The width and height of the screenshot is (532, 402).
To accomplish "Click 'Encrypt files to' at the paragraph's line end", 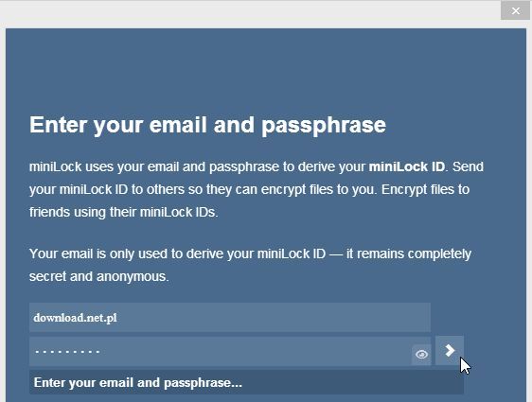I will coord(425,189).
